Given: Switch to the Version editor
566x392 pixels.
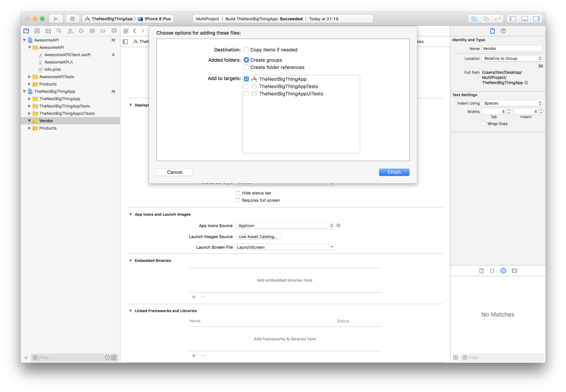Looking at the screenshot, I should pyautogui.click(x=498, y=19).
